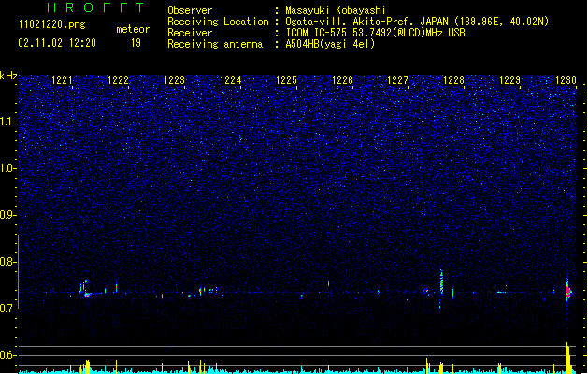Click the 1226 time marker
Image resolution: width=588 pixels, height=374 pixels.
point(342,80)
